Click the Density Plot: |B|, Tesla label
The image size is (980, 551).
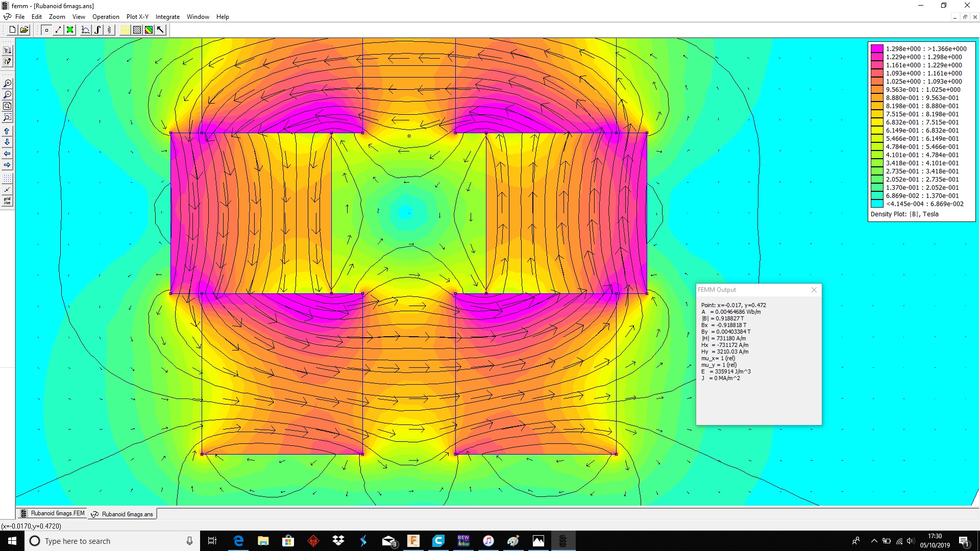pyautogui.click(x=904, y=214)
